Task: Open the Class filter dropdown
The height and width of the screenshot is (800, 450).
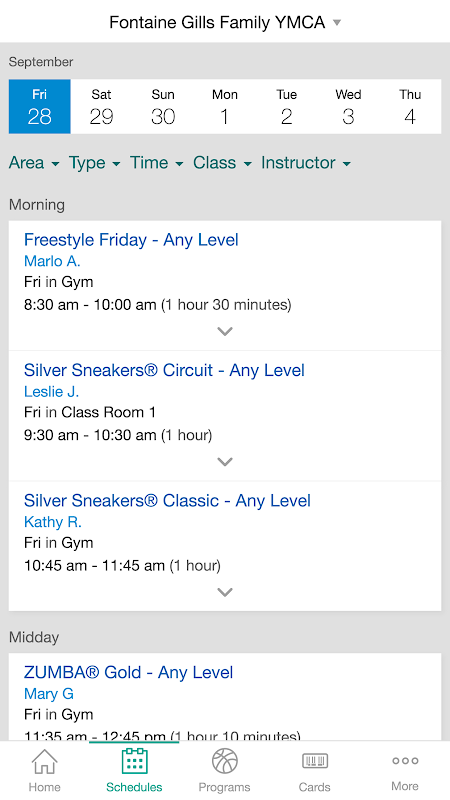Action: pos(222,163)
